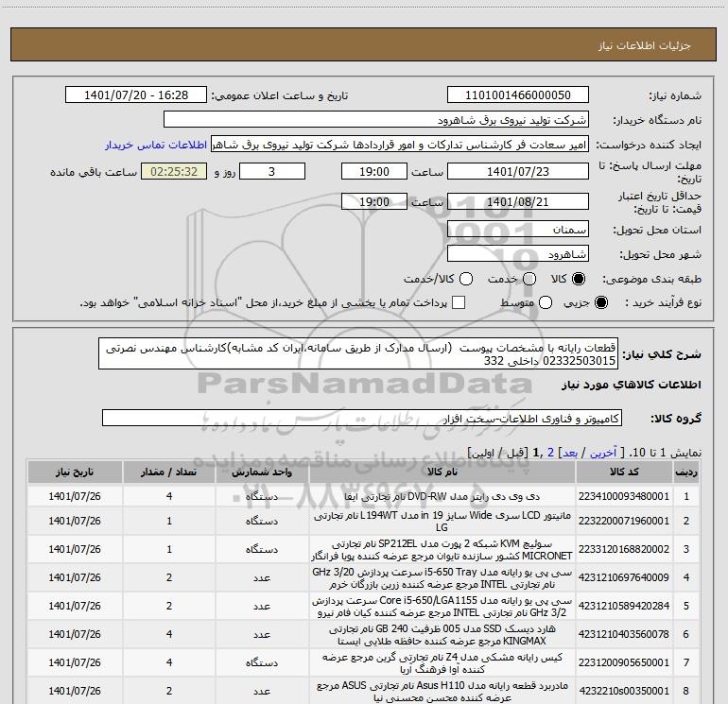
Task: Click the product group field کامپیوتر و فناوری اطلاعات
Action: point(362,418)
